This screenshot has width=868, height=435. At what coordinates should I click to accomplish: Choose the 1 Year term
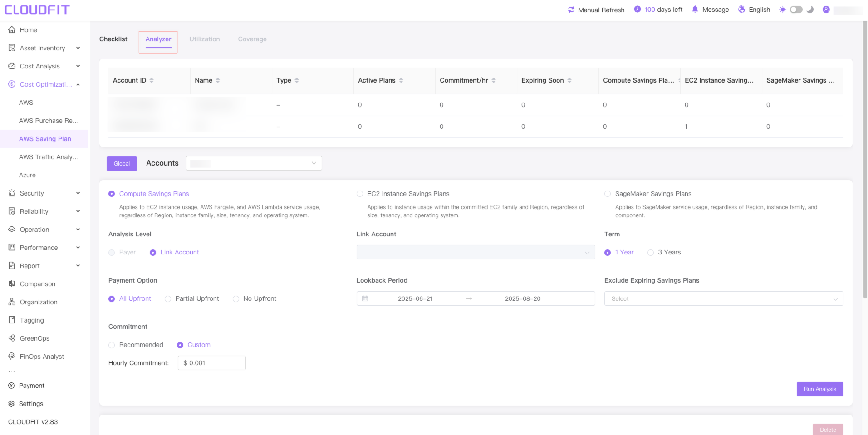click(608, 253)
